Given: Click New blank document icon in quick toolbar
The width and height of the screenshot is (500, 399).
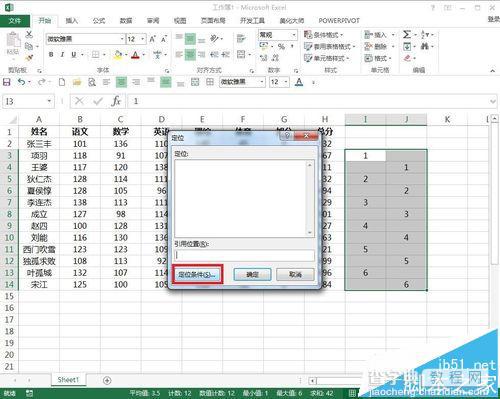Looking at the screenshot, I should [x=62, y=82].
